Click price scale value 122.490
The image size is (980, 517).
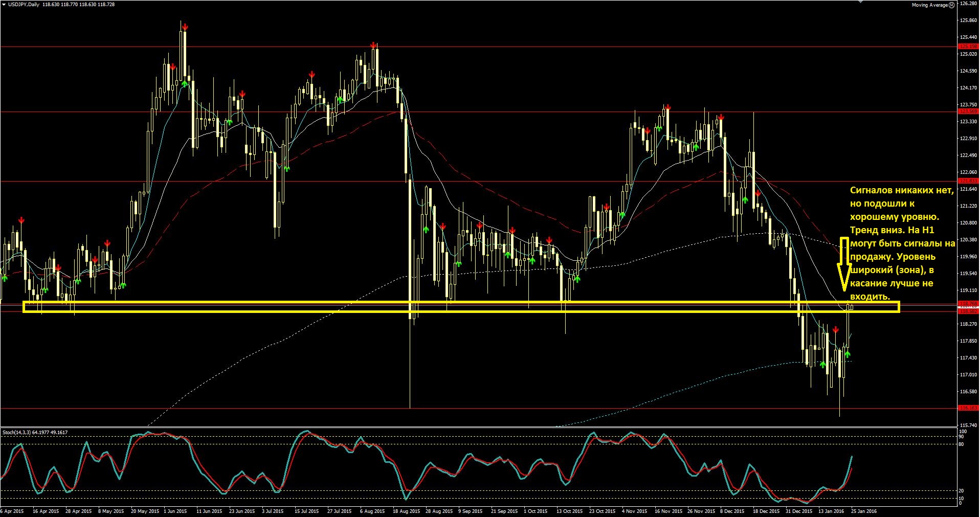click(969, 155)
